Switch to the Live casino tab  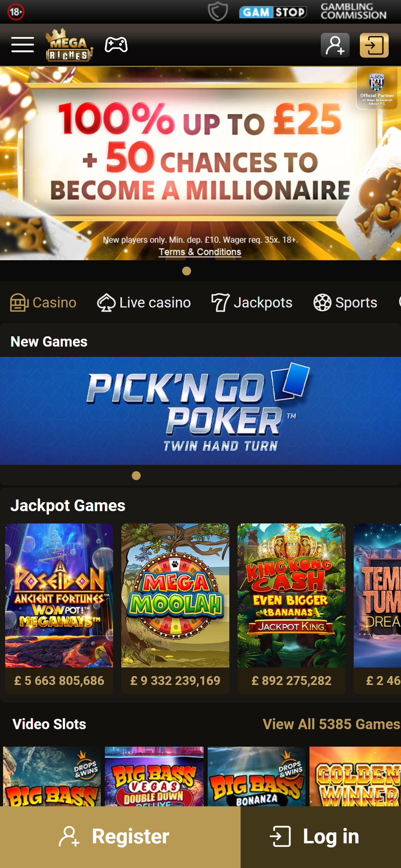[x=144, y=302]
